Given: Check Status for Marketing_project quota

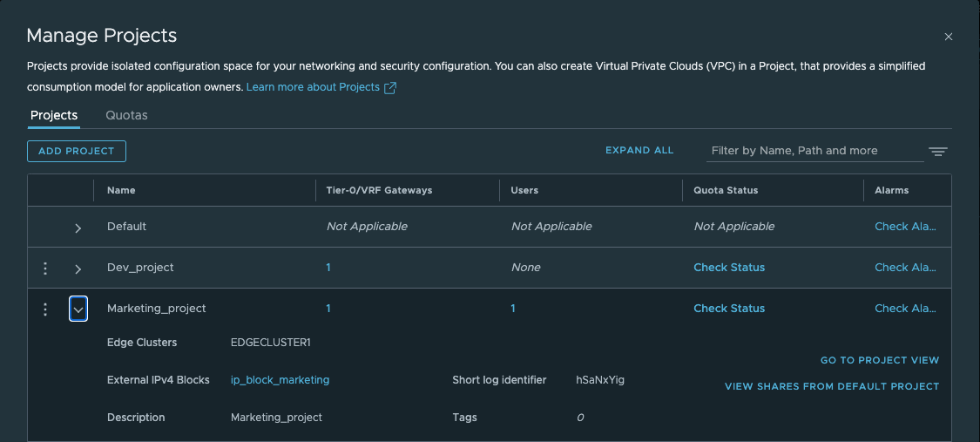Looking at the screenshot, I should point(729,309).
